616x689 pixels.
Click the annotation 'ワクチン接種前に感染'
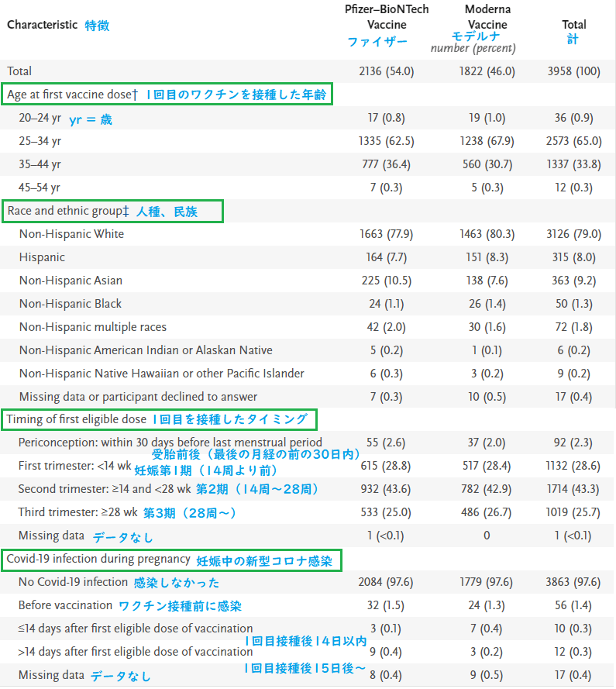[x=180, y=606]
